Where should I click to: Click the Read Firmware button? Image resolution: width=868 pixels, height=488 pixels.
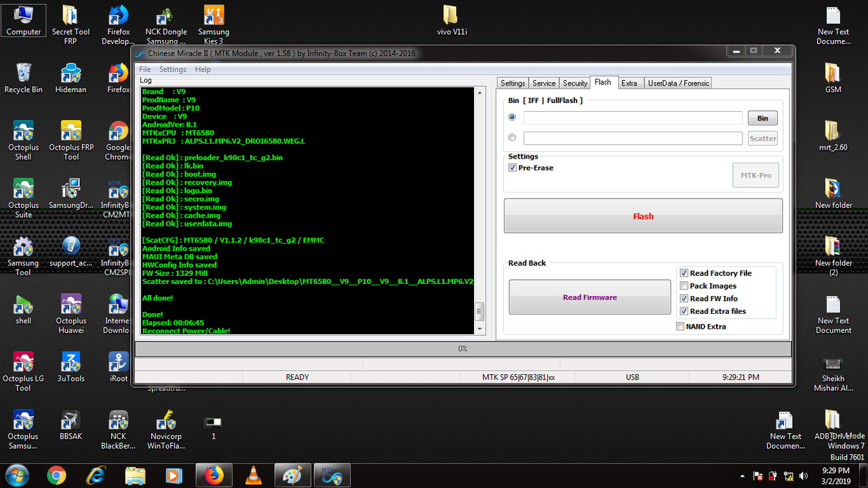click(x=590, y=297)
